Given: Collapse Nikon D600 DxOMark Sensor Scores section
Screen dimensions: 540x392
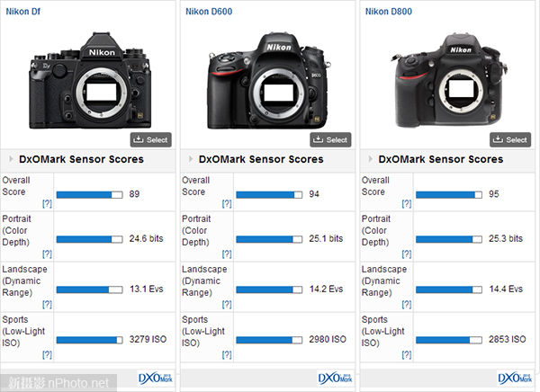Looking at the screenshot, I should coord(191,159).
